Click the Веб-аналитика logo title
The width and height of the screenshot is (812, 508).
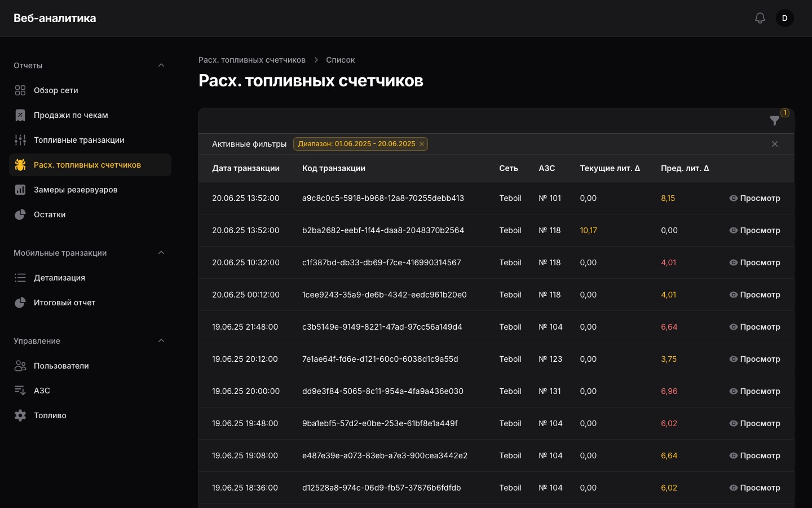pos(55,18)
